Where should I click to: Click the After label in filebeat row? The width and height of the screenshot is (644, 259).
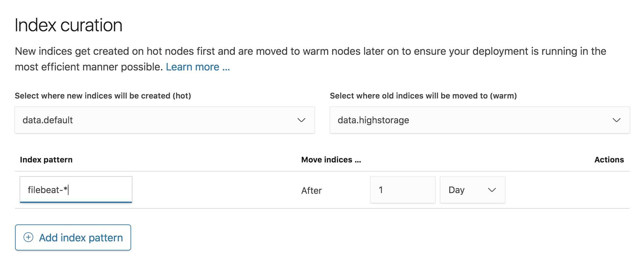[311, 190]
